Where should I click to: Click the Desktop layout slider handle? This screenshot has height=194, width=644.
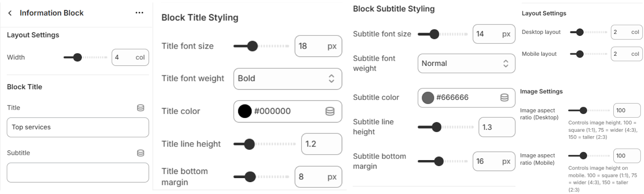(580, 32)
